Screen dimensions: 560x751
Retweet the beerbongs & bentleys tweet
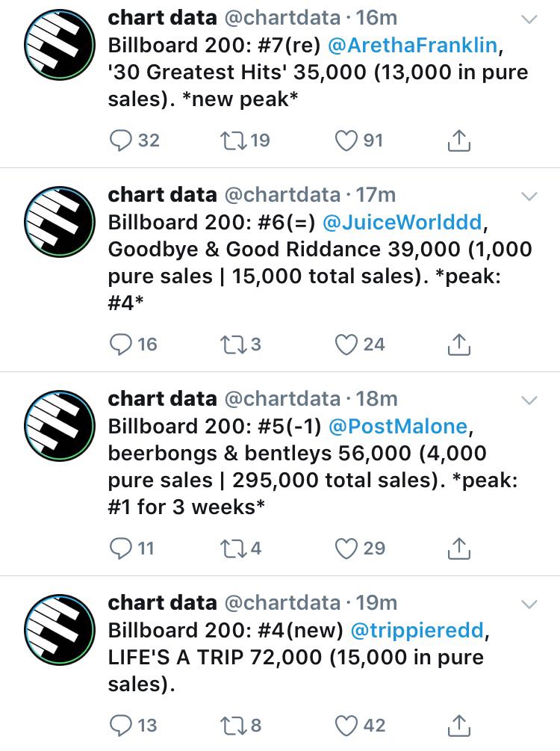point(231,548)
